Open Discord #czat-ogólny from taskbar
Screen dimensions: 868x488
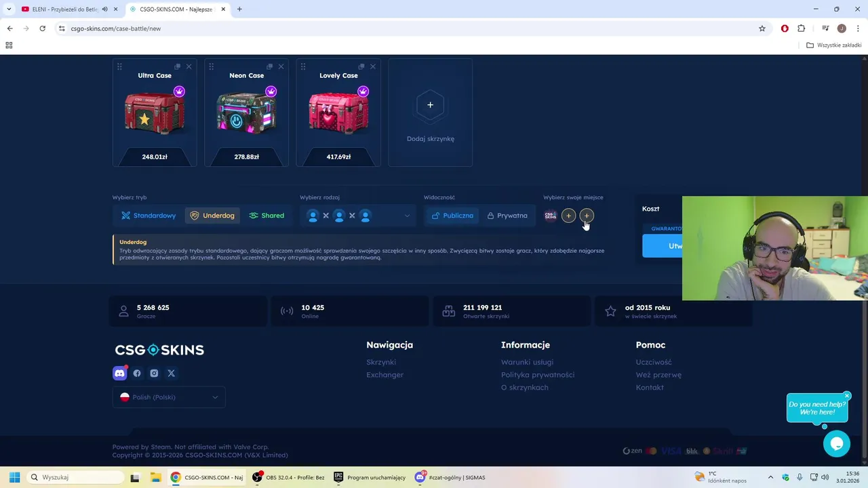[x=451, y=477]
